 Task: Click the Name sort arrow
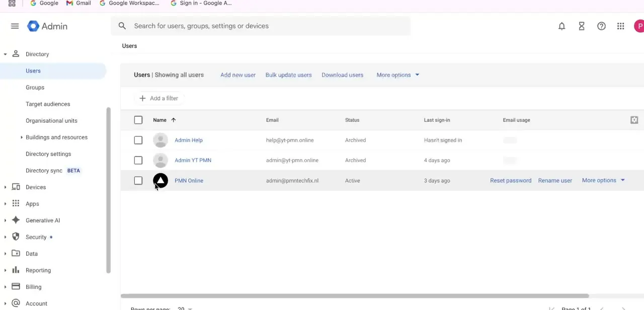pyautogui.click(x=173, y=120)
